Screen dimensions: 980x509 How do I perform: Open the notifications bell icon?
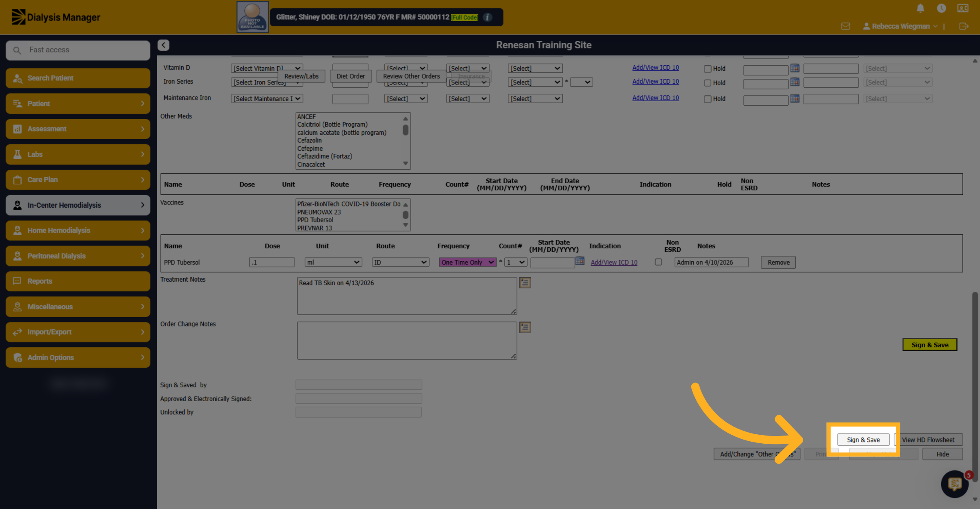tap(920, 8)
